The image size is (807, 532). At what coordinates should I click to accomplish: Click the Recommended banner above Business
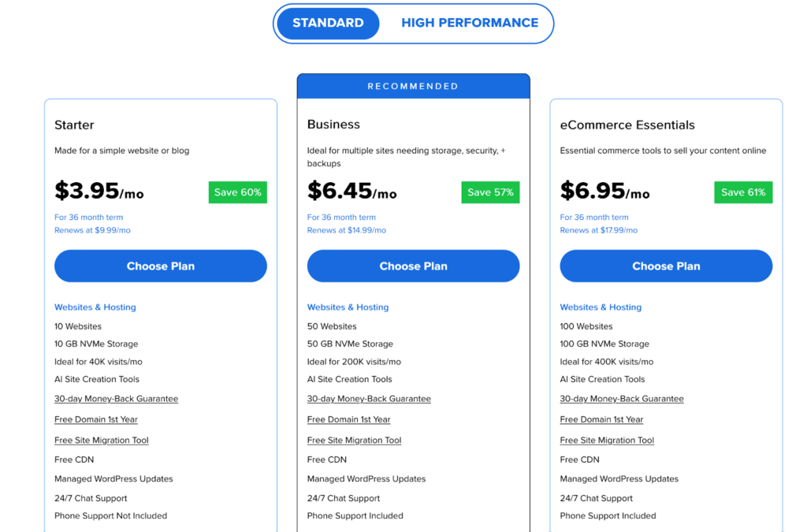coord(413,86)
